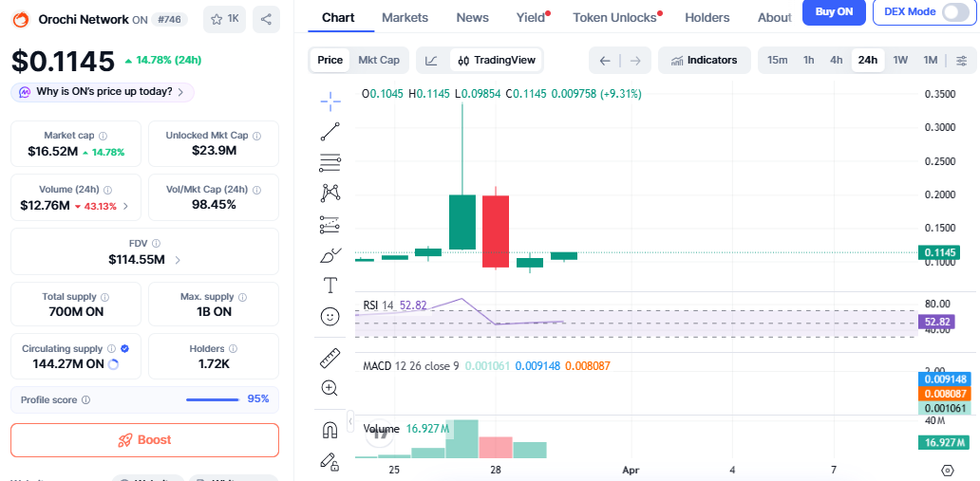Viewport: 980px width, 481px height.
Task: Click Holders info icon
Action: [x=233, y=348]
